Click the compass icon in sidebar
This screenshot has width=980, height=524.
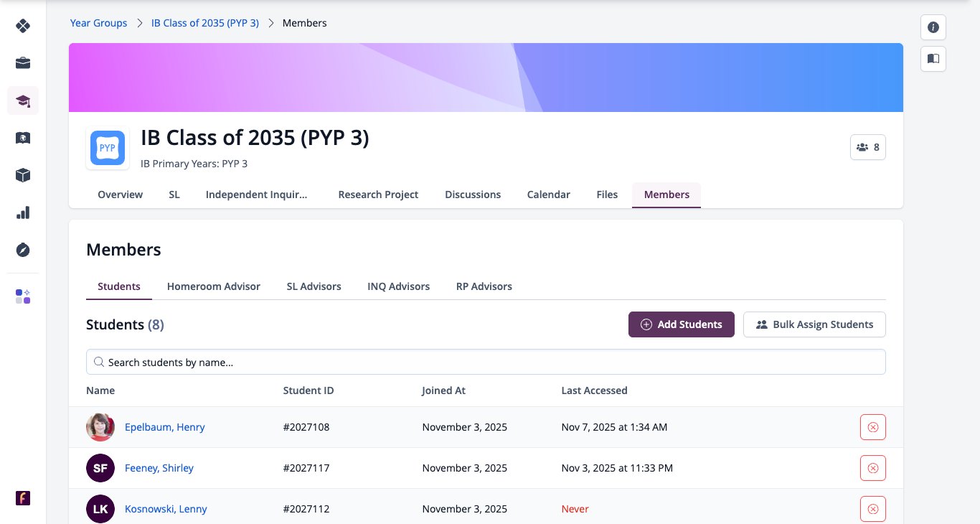click(x=23, y=250)
